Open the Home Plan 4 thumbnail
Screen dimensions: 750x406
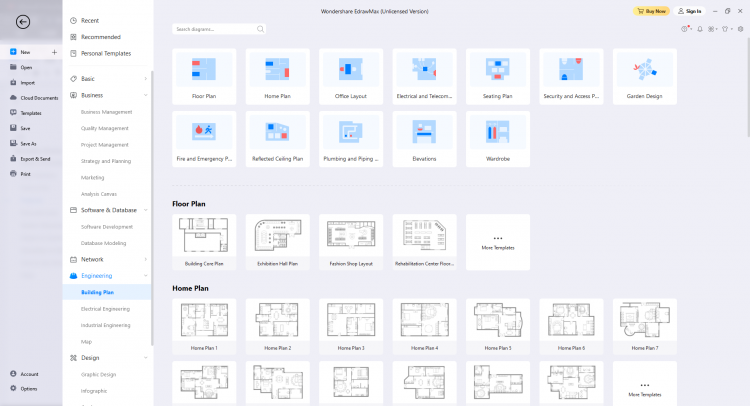(x=425, y=326)
